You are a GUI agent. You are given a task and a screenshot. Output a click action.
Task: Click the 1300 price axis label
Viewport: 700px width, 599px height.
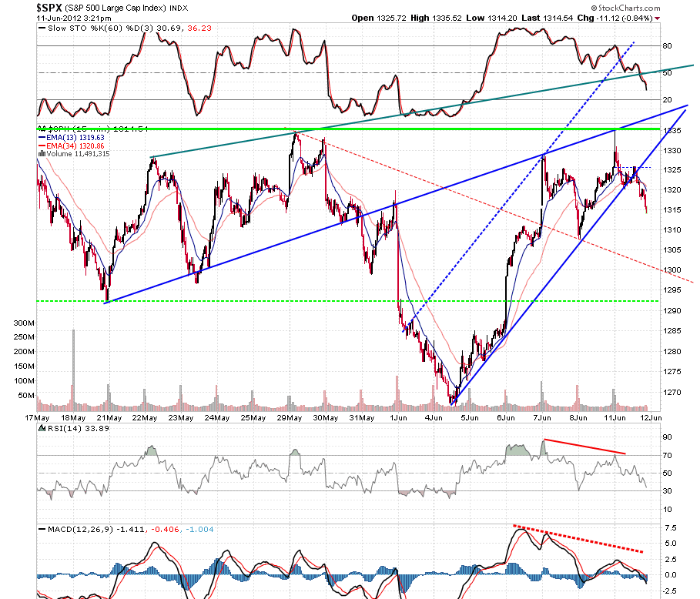672,270
